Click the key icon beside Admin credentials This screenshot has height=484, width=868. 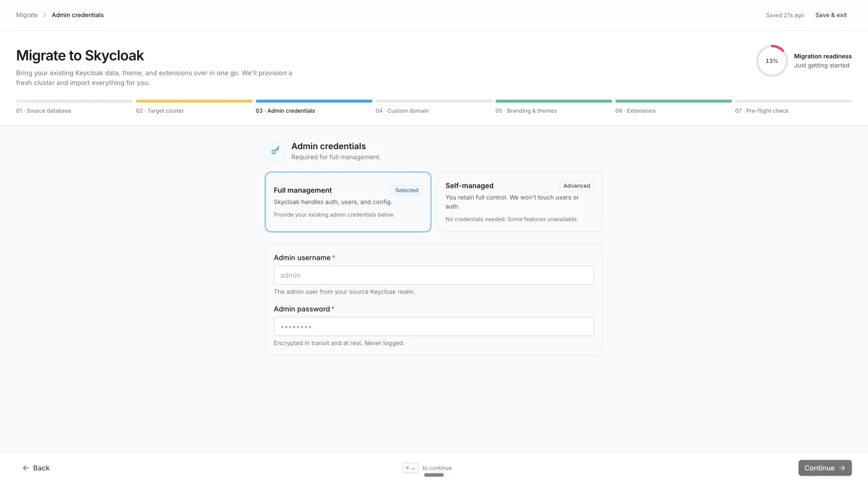click(275, 150)
